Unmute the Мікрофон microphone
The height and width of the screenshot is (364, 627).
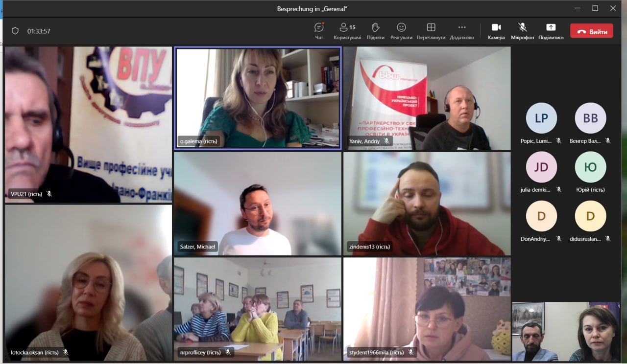pyautogui.click(x=522, y=30)
